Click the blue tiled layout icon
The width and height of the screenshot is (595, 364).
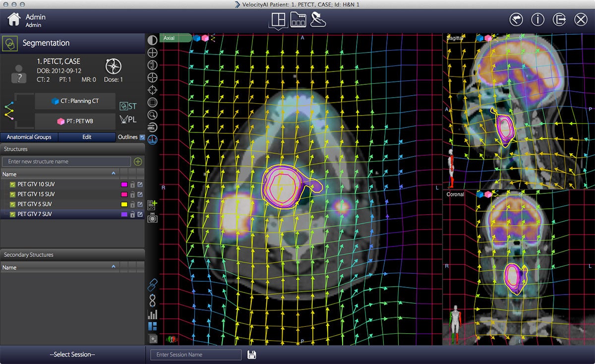tap(153, 326)
